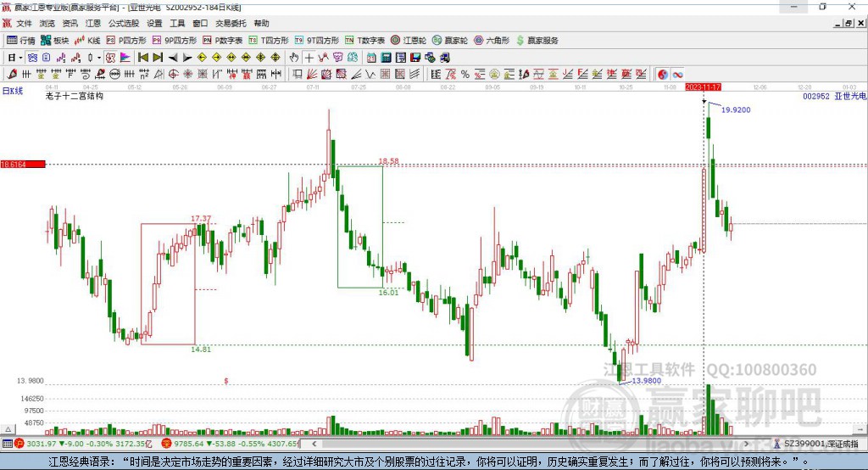This screenshot has width=868, height=470.
Task: Click the red 18.6164 price label
Action: coord(23,164)
